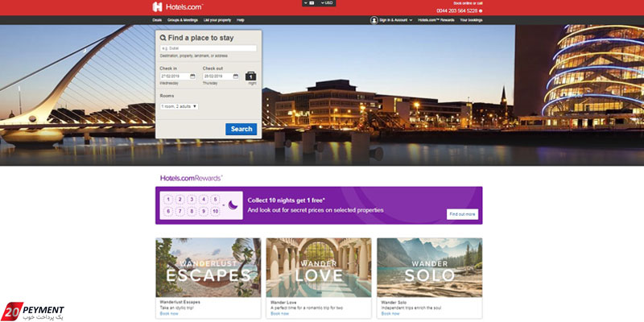644x322 pixels.
Task: Open Groups & Meetings
Action: point(183,20)
